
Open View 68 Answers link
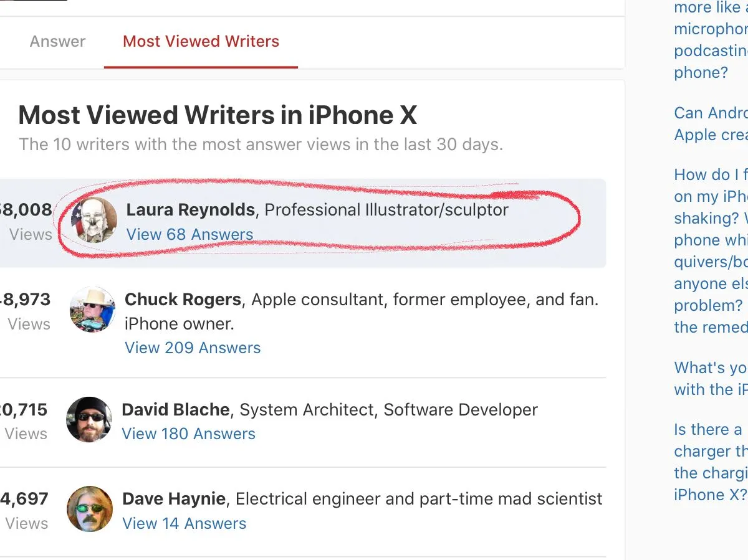189,235
